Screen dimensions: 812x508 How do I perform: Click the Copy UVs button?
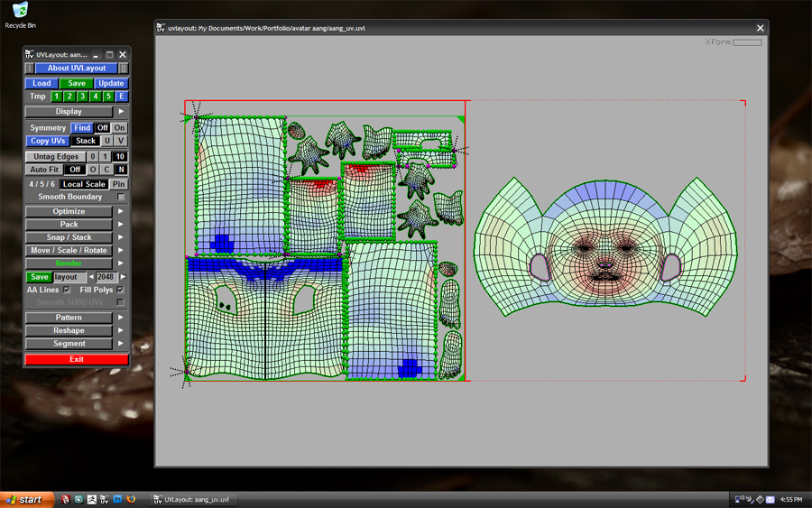[x=48, y=141]
